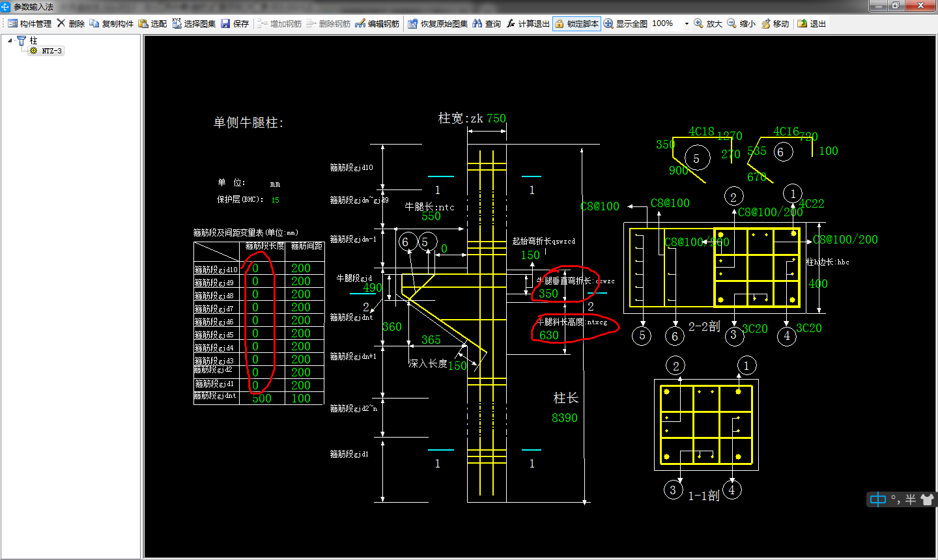Select the 柱 tree category
The image size is (938, 560).
click(x=33, y=40)
